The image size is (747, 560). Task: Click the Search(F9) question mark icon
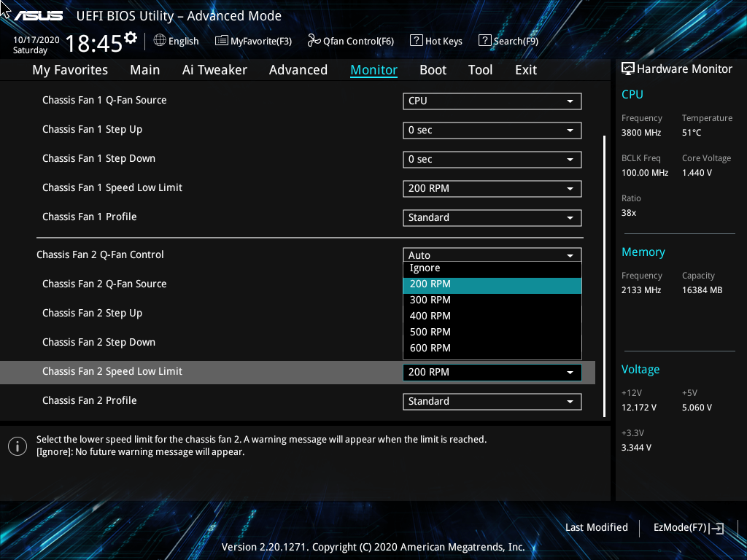(484, 41)
